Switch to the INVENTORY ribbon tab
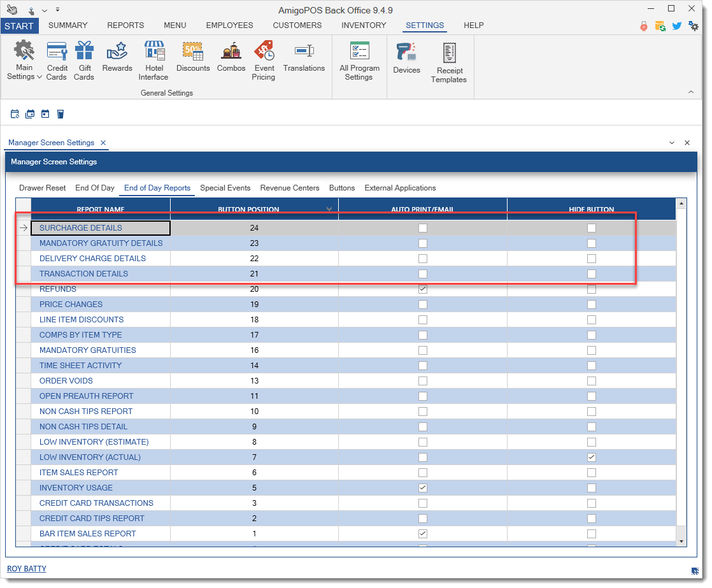 [x=364, y=25]
